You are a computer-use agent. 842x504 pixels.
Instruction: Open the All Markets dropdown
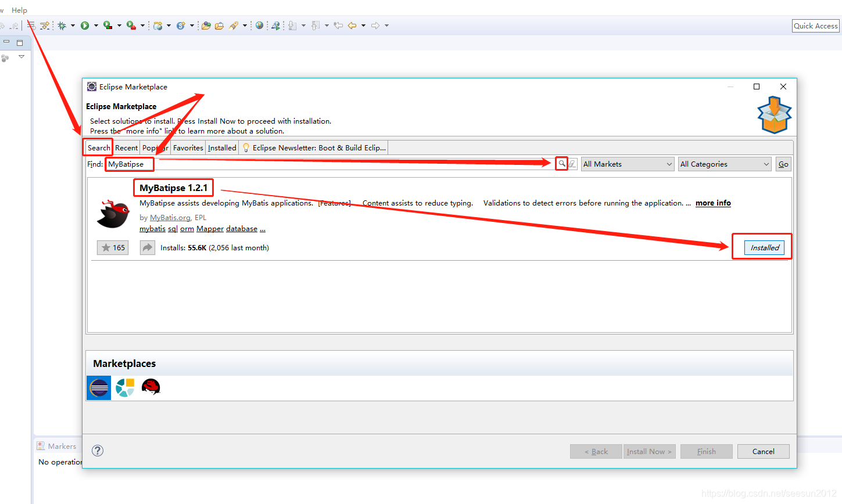point(627,164)
